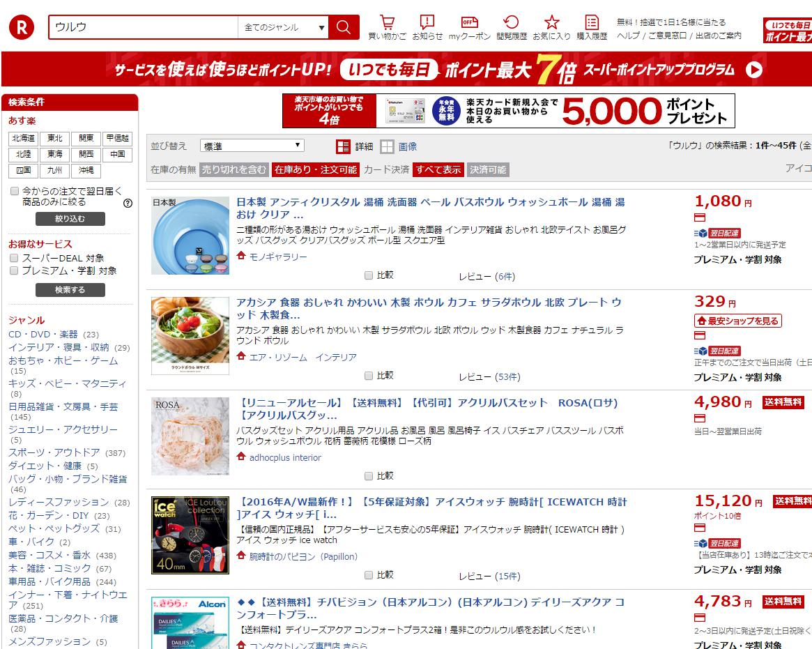Viewport: 812px width, 649px height.
Task: Check the プレミアム・学割 対象 filter checkbox
Action: (x=14, y=270)
